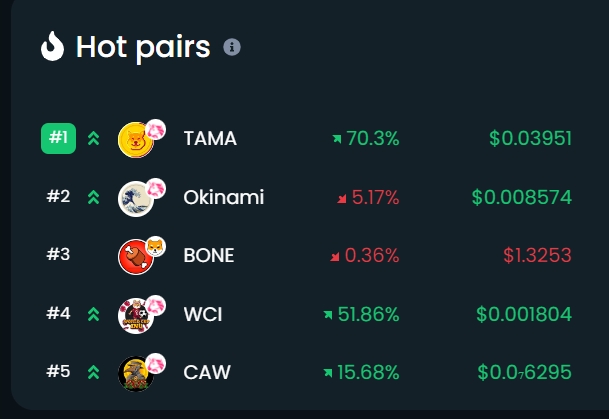
Task: Click the Okinami wave token logo
Action: coord(136,199)
